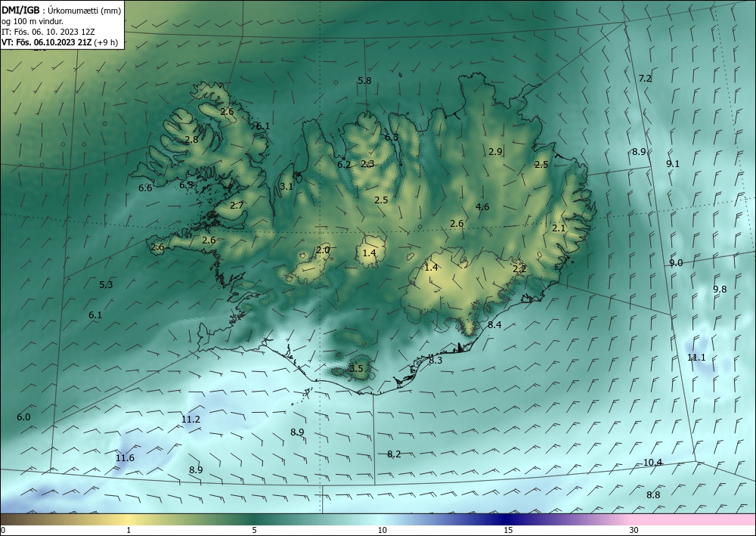Select the 6.5 value label
Screen dimensions: 756x536
click(x=186, y=184)
